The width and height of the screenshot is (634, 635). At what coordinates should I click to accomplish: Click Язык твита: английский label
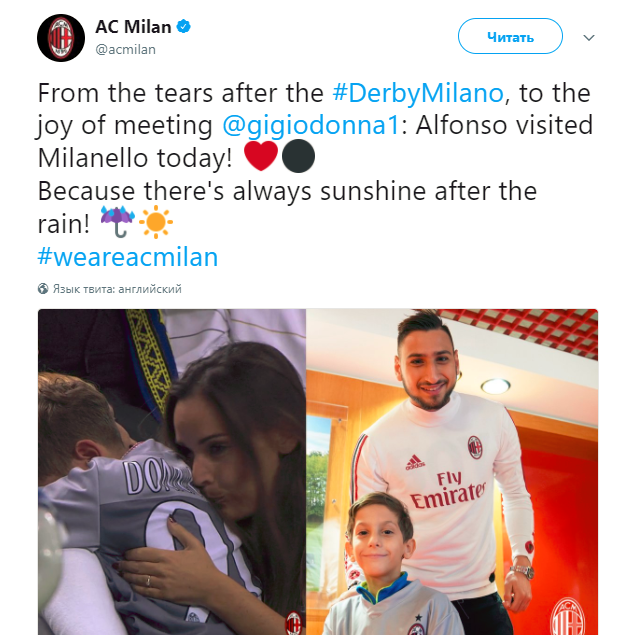(x=117, y=289)
